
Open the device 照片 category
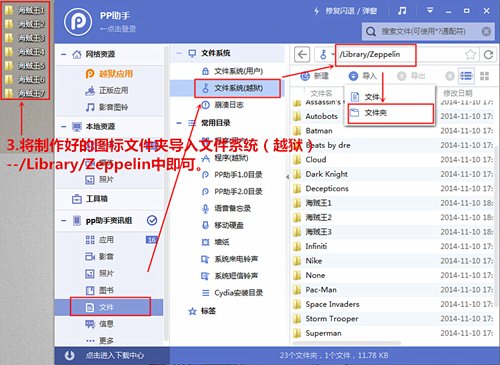click(100, 273)
